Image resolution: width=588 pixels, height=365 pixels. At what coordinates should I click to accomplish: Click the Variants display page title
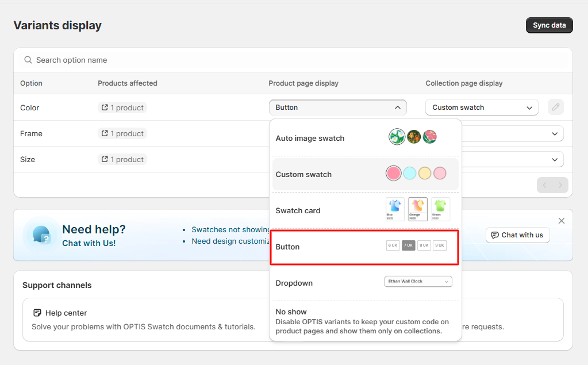pos(57,25)
